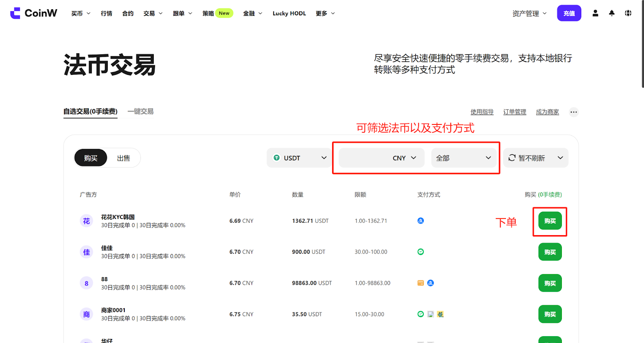
Task: Expand the 资产管理 menu
Action: click(530, 13)
